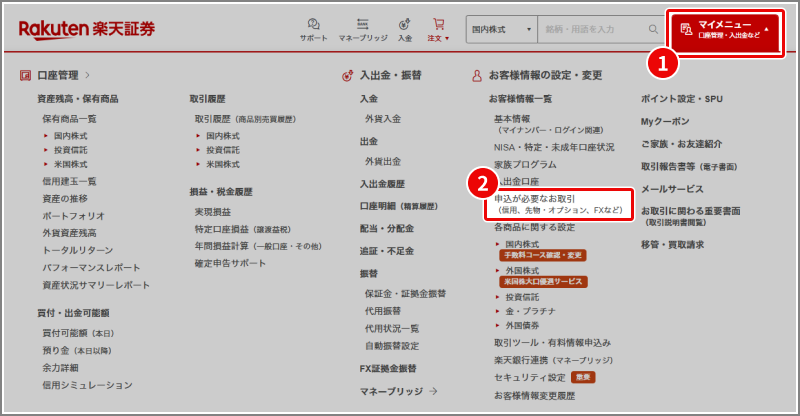Open 信用建玉一覧

(x=69, y=181)
